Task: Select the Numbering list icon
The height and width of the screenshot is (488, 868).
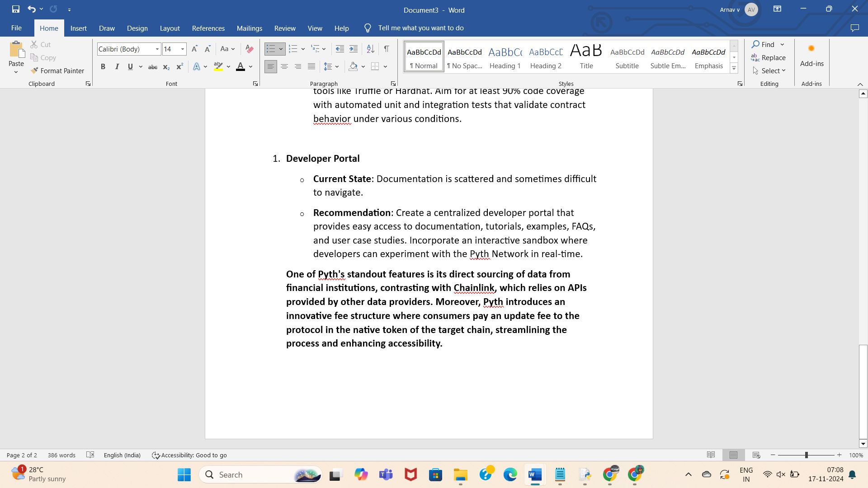Action: click(x=292, y=48)
